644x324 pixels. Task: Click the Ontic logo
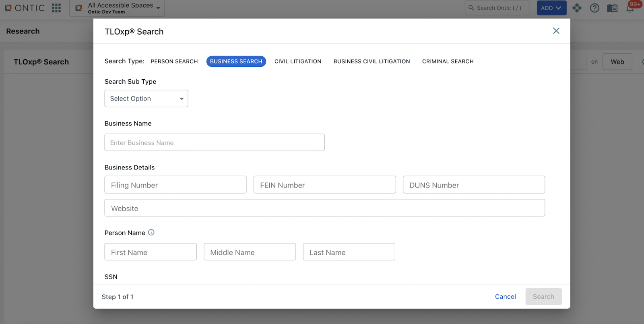pyautogui.click(x=25, y=8)
